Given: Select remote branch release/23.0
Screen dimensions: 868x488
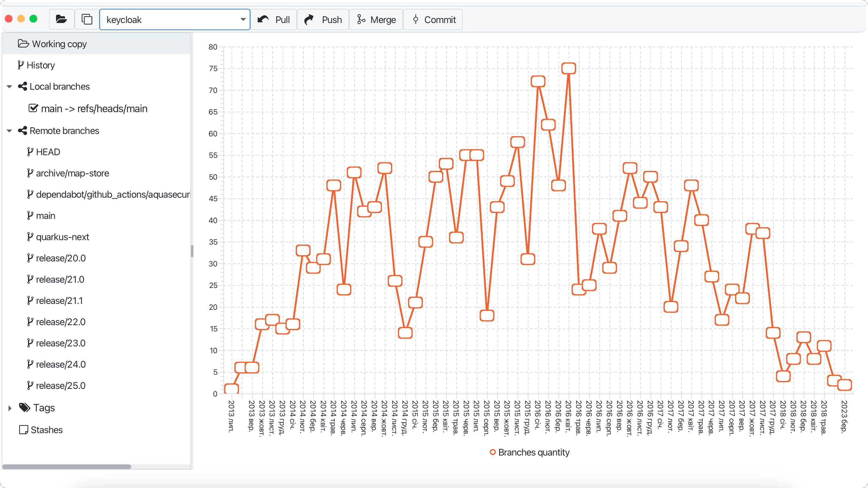Looking at the screenshot, I should (x=61, y=343).
